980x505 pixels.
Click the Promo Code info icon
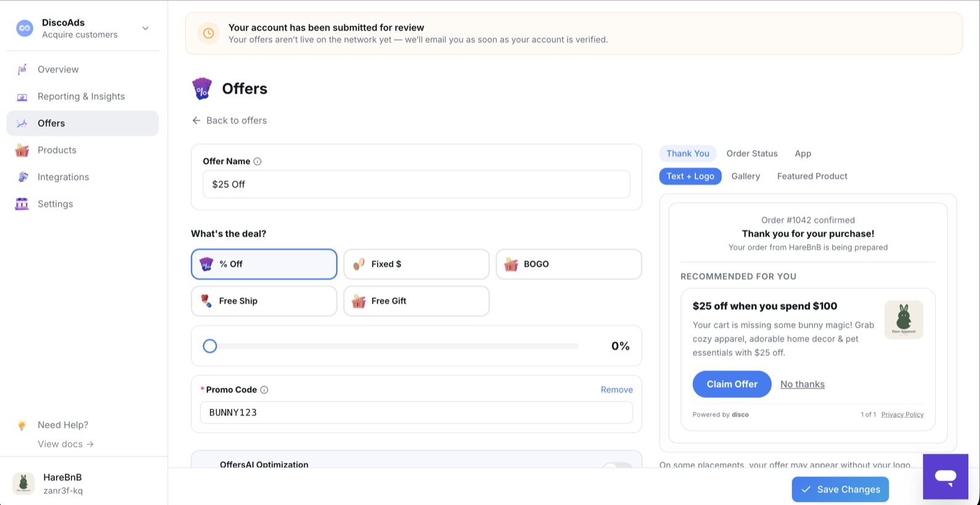(x=264, y=390)
